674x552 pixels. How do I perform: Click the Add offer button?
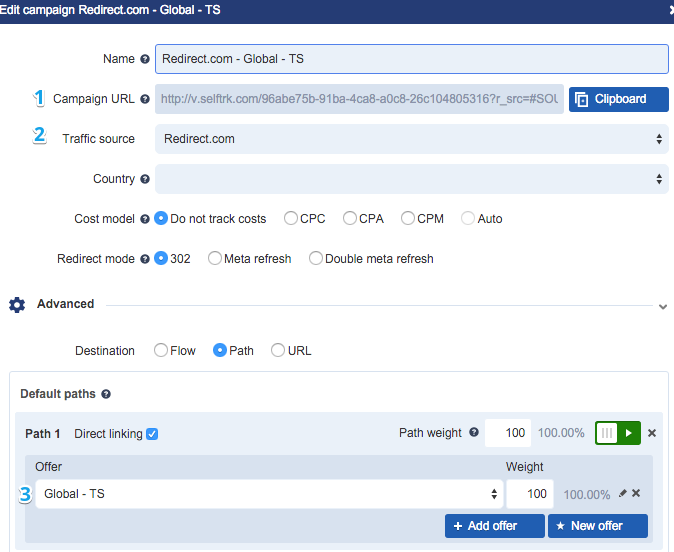pyautogui.click(x=494, y=526)
